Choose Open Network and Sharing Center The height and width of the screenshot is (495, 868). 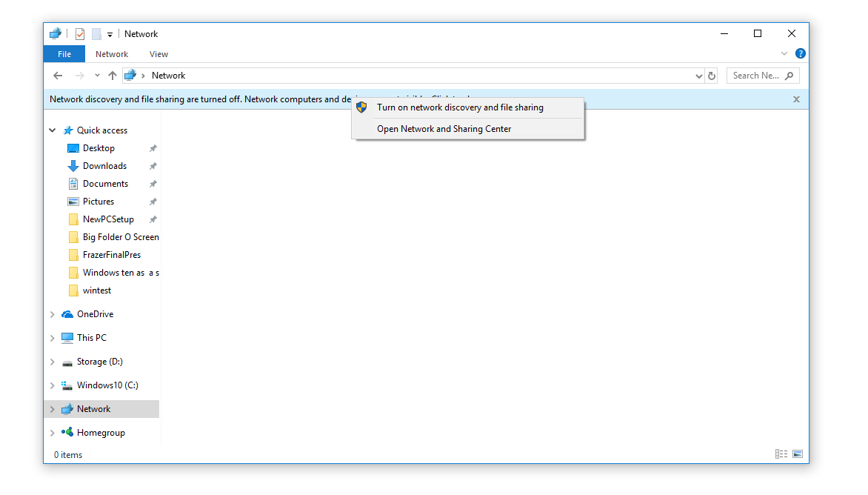click(x=468, y=128)
